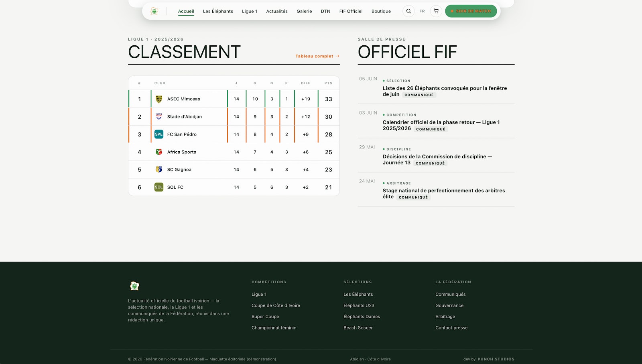This screenshot has width=642, height=364.
Task: Click the SPE badge for FC San Pédro
Action: [159, 134]
